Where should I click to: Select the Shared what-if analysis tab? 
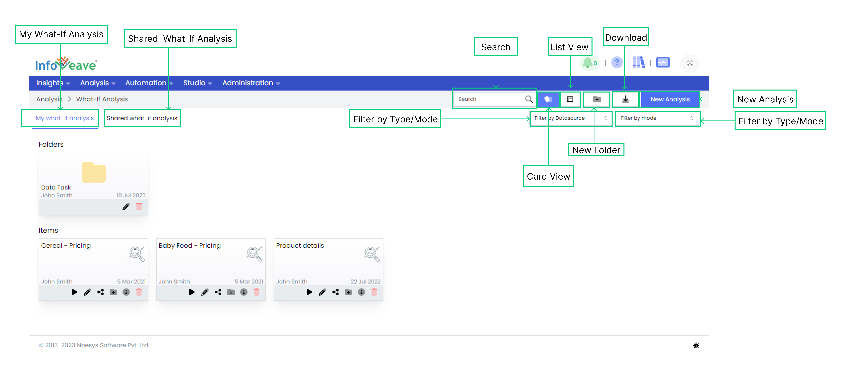point(142,118)
